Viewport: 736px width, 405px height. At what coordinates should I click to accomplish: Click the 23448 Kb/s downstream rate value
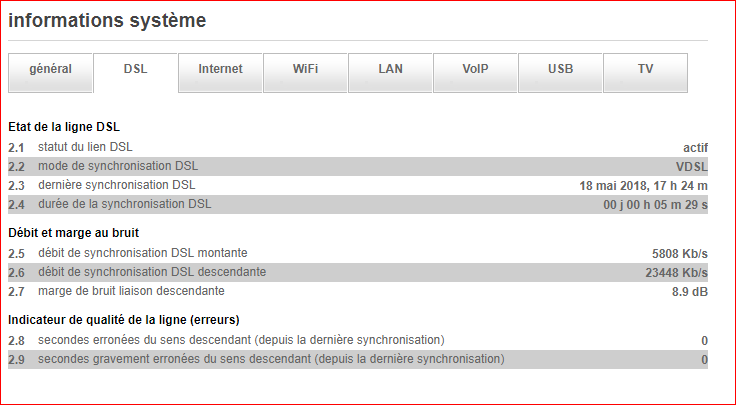click(x=676, y=272)
